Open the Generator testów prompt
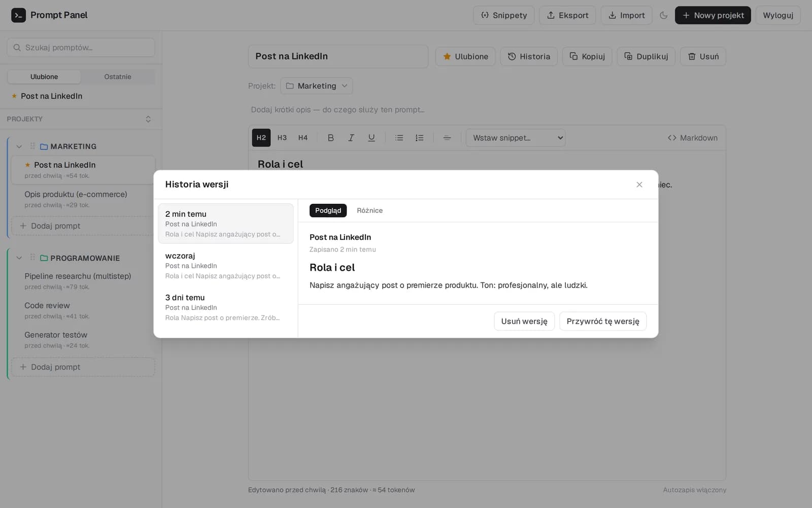This screenshot has height=508, width=812. click(x=83, y=340)
